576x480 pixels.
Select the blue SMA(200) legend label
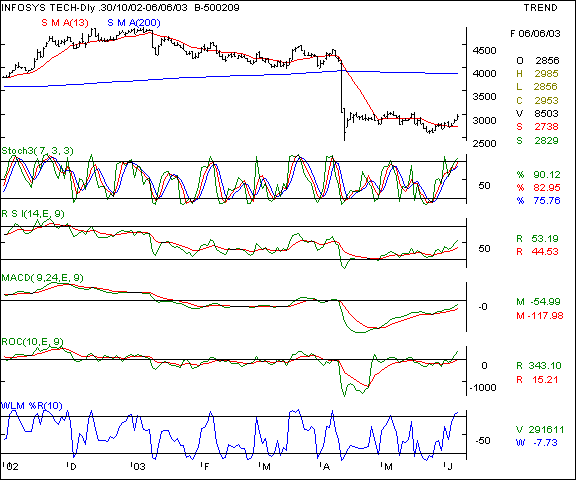134,23
